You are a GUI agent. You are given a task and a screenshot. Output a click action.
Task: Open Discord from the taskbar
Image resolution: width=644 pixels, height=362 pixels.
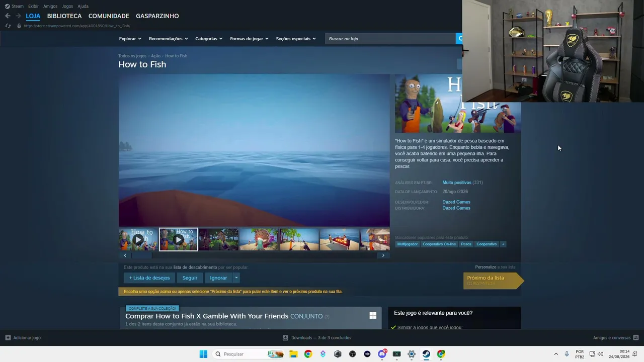point(382,354)
